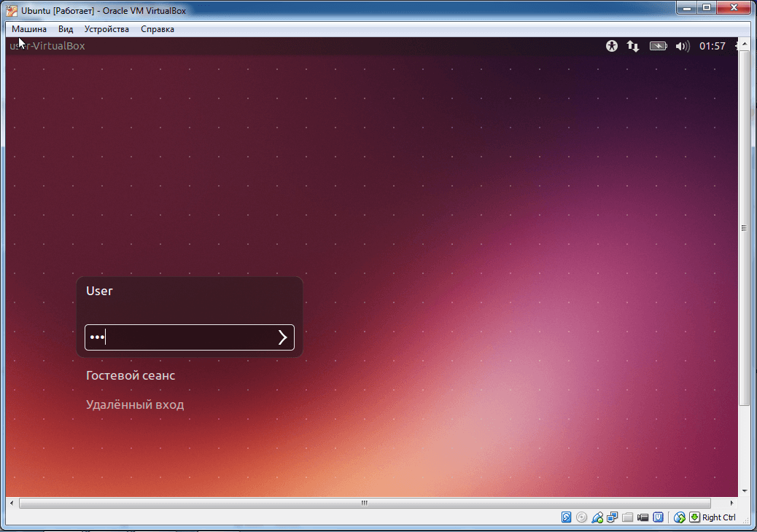Image resolution: width=757 pixels, height=532 pixels.
Task: Close the VirtualBox window
Action: [x=734, y=8]
